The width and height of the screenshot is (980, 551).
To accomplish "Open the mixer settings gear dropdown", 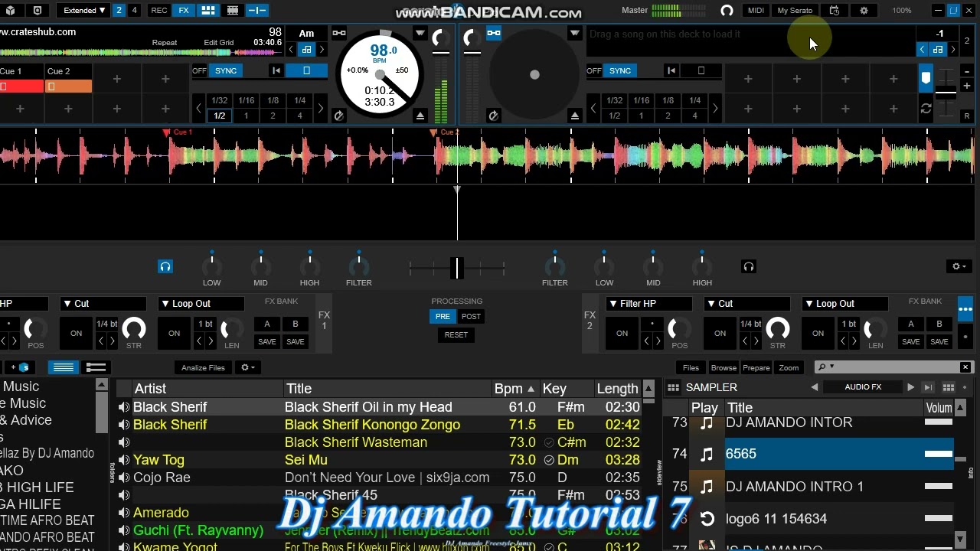I will click(x=958, y=266).
